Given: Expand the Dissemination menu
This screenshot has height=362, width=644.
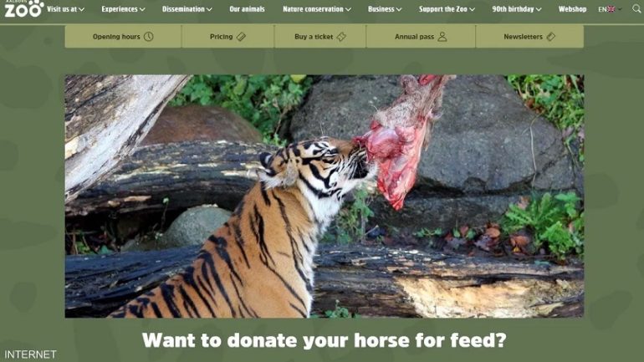Looking at the screenshot, I should click(187, 9).
